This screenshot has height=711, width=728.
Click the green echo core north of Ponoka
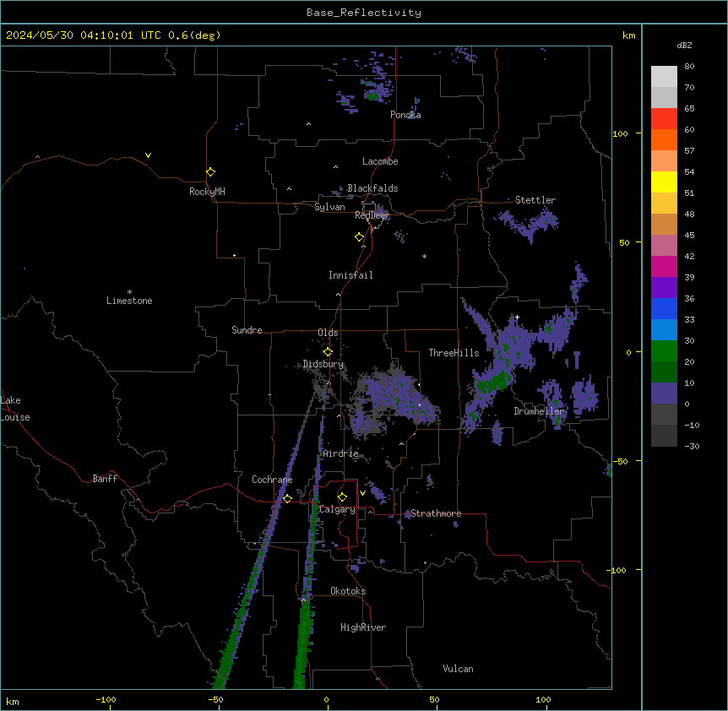(372, 96)
